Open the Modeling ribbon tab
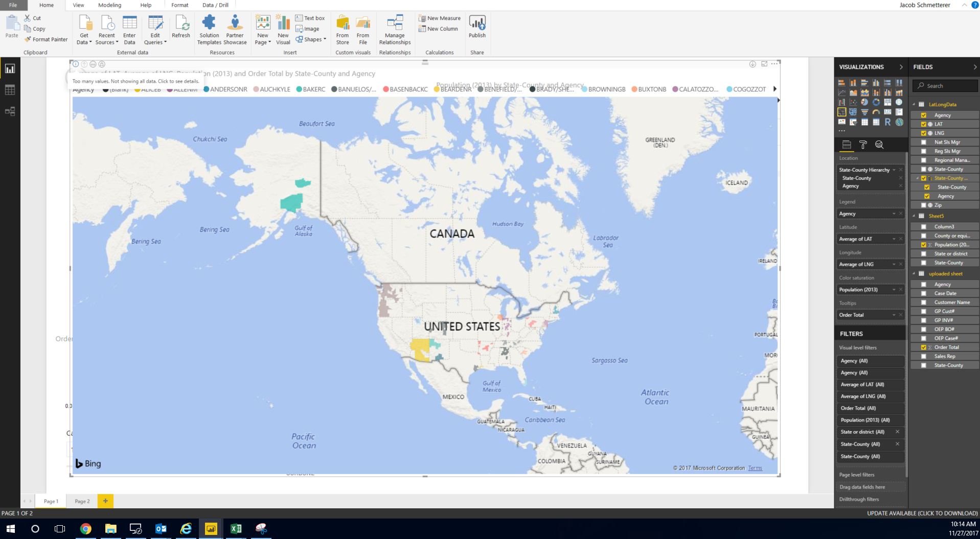980x539 pixels. coord(110,5)
